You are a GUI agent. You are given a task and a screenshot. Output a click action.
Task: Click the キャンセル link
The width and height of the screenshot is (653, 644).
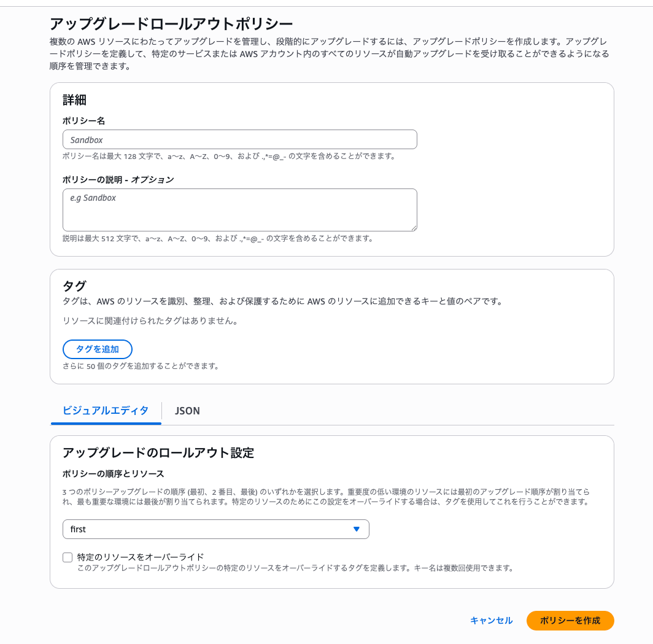click(491, 621)
